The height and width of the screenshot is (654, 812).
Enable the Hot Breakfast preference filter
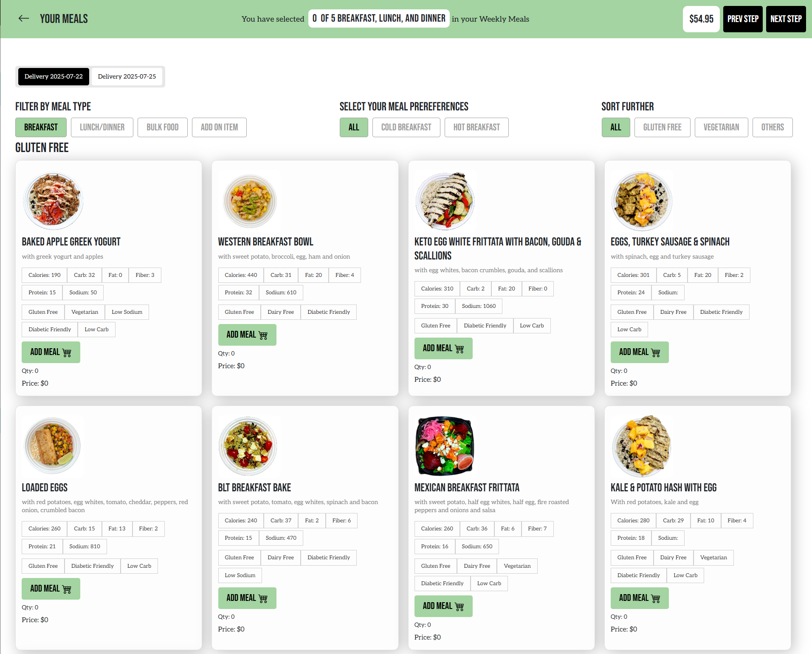click(476, 127)
